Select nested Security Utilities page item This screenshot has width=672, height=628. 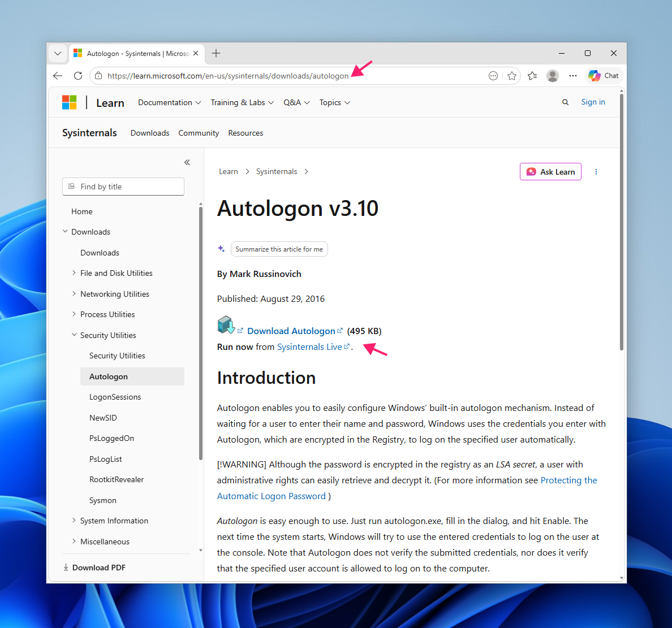tap(117, 356)
